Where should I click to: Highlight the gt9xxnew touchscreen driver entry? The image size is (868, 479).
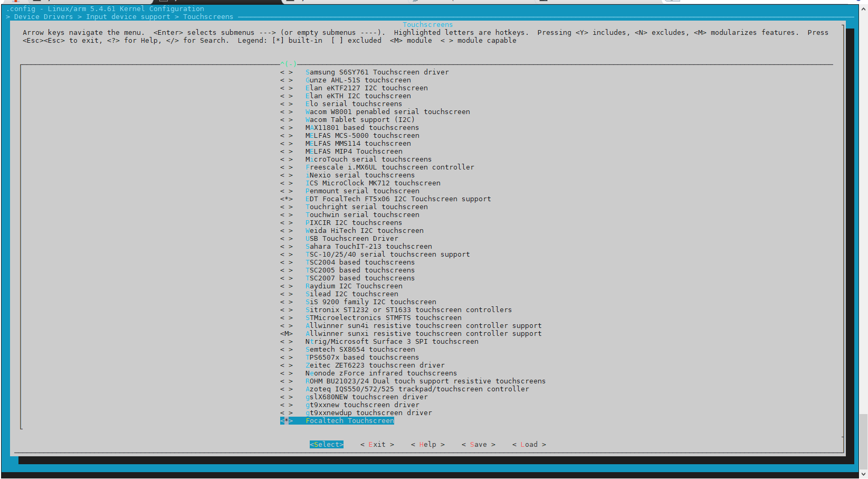[x=362, y=405]
